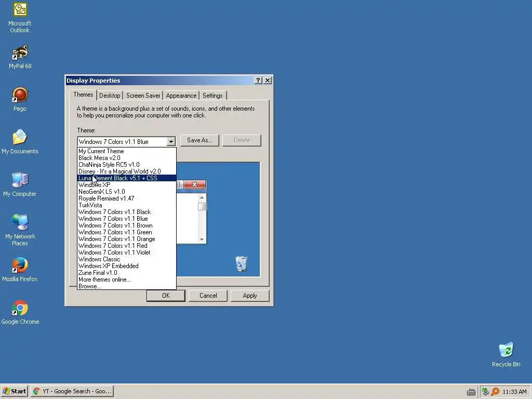Choose Windows 7 Colors v1.1 Orange
Image resolution: width=532 pixels, height=399 pixels.
[x=127, y=239]
